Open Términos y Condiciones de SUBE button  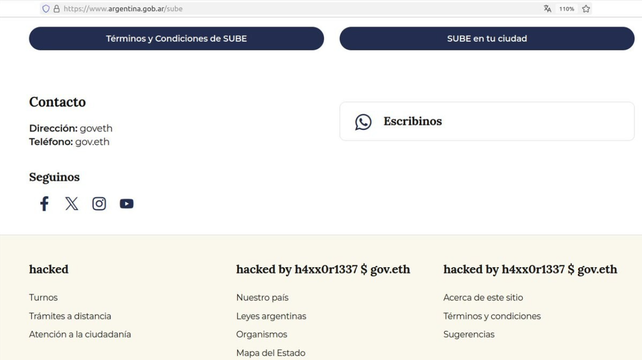tap(176, 38)
